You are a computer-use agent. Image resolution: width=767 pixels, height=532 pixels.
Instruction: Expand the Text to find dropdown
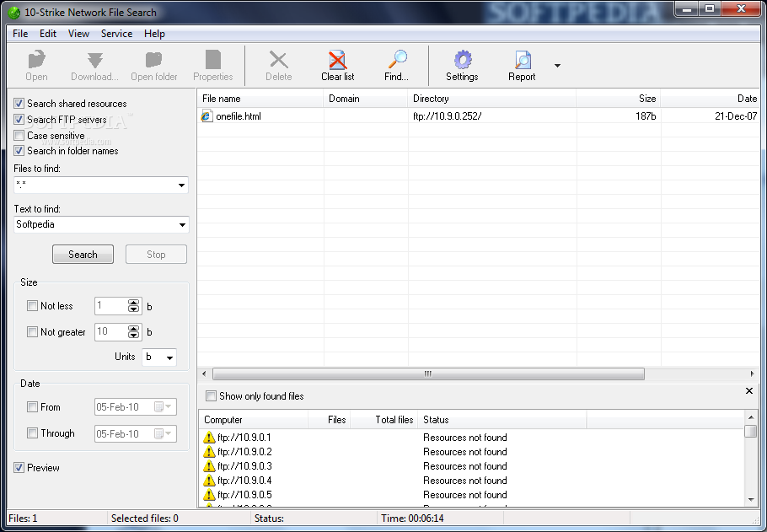pos(182,224)
